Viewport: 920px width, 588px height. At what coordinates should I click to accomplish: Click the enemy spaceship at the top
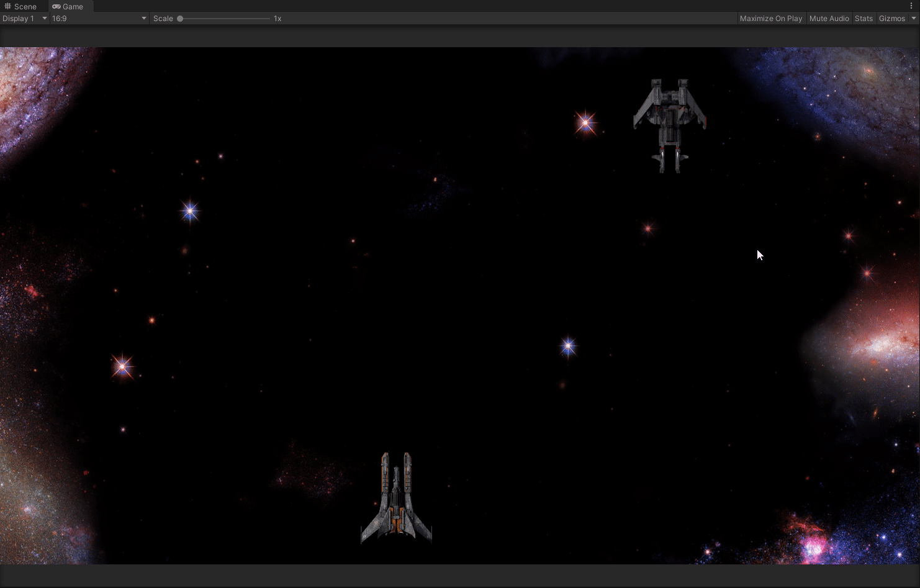pyautogui.click(x=670, y=125)
